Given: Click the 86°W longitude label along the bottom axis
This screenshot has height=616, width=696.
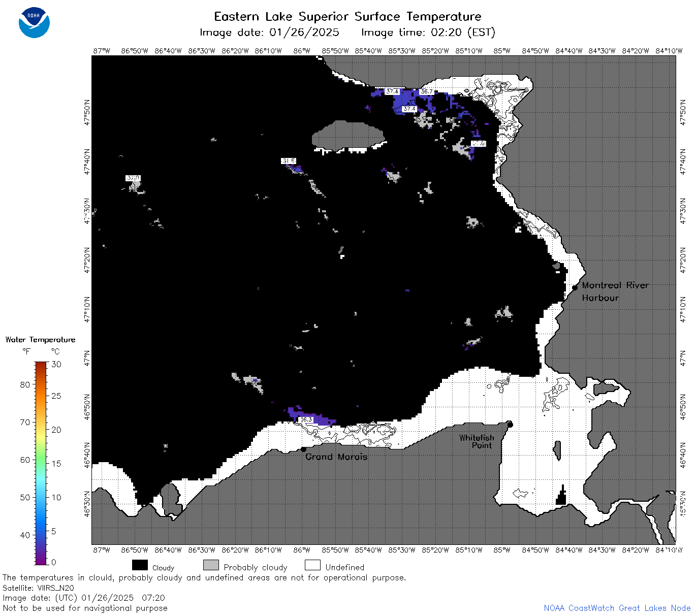Looking at the screenshot, I should [302, 549].
